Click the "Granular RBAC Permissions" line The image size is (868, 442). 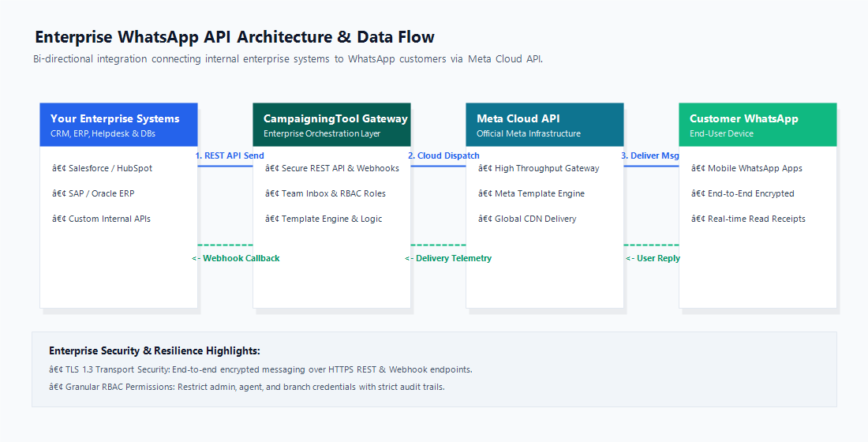[247, 387]
